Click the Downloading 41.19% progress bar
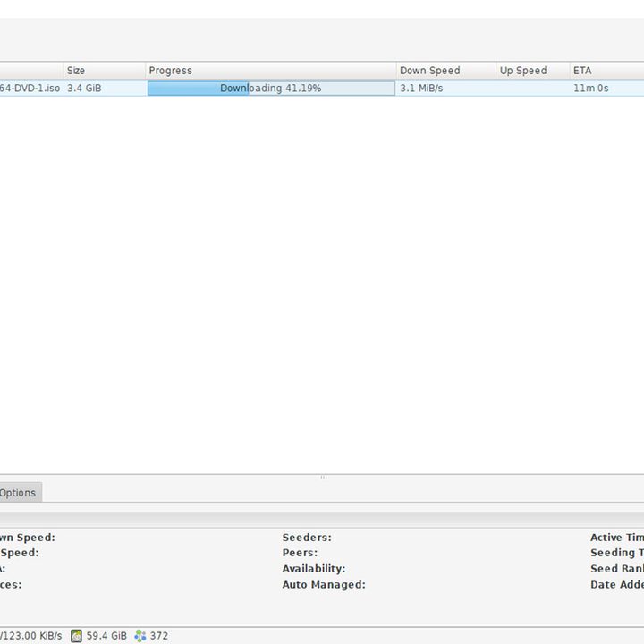This screenshot has width=644, height=644. point(271,89)
